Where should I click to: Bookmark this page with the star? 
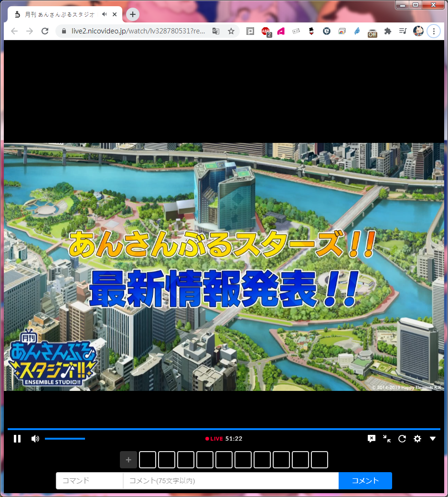[x=231, y=31]
